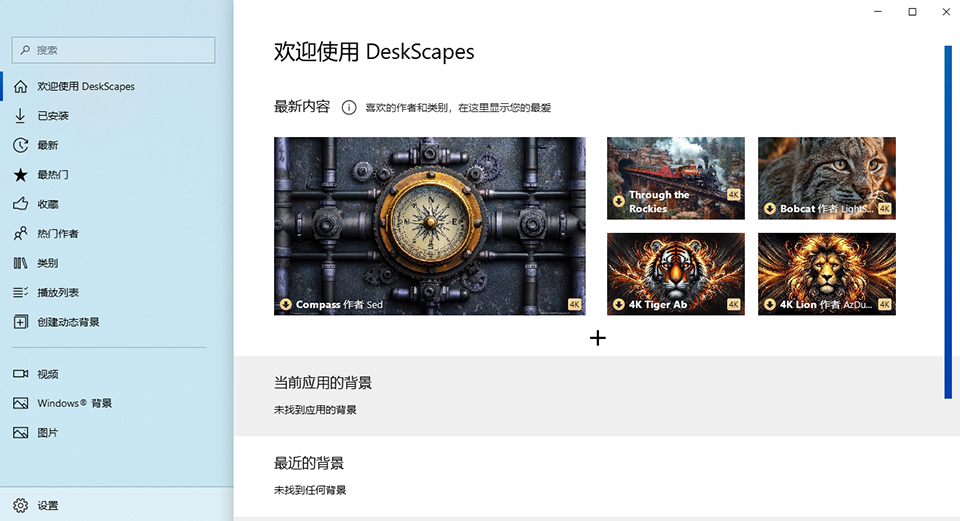
Task: Click the playlist icon for 播放列表
Action: (20, 292)
